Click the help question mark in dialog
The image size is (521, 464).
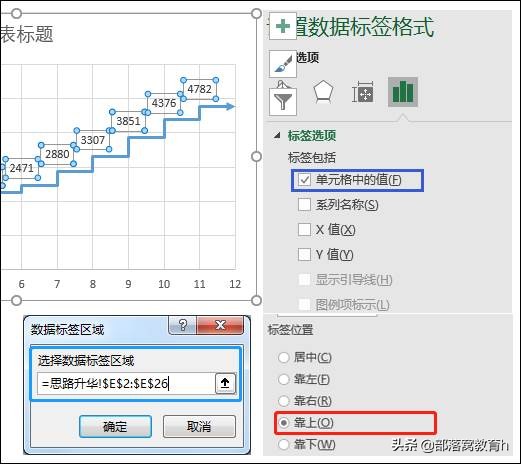click(x=183, y=324)
